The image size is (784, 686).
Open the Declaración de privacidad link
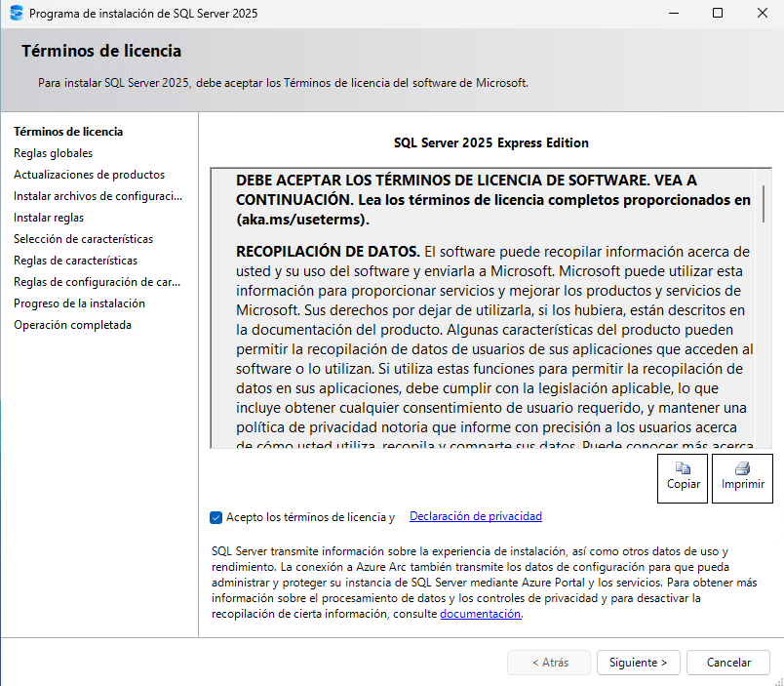click(x=476, y=516)
